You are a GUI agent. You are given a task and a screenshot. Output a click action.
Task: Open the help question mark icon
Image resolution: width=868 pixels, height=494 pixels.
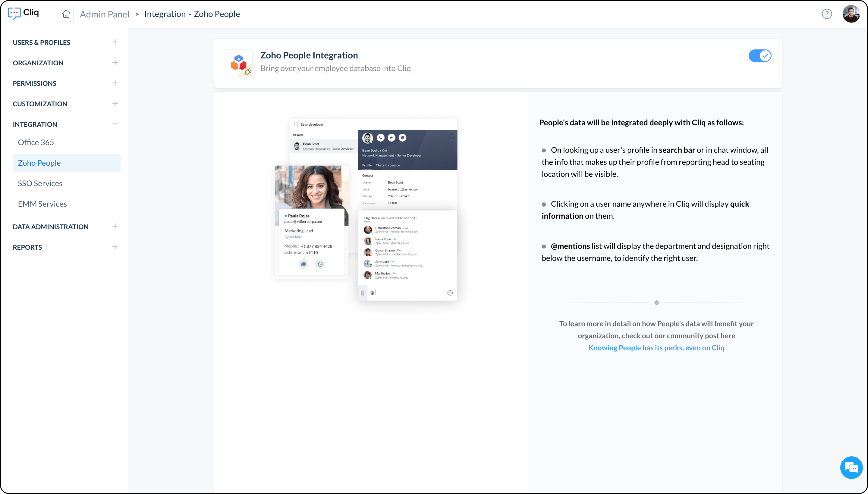[x=827, y=14]
